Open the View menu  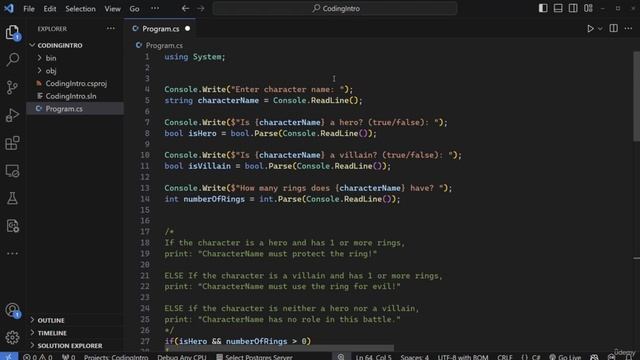(x=112, y=9)
